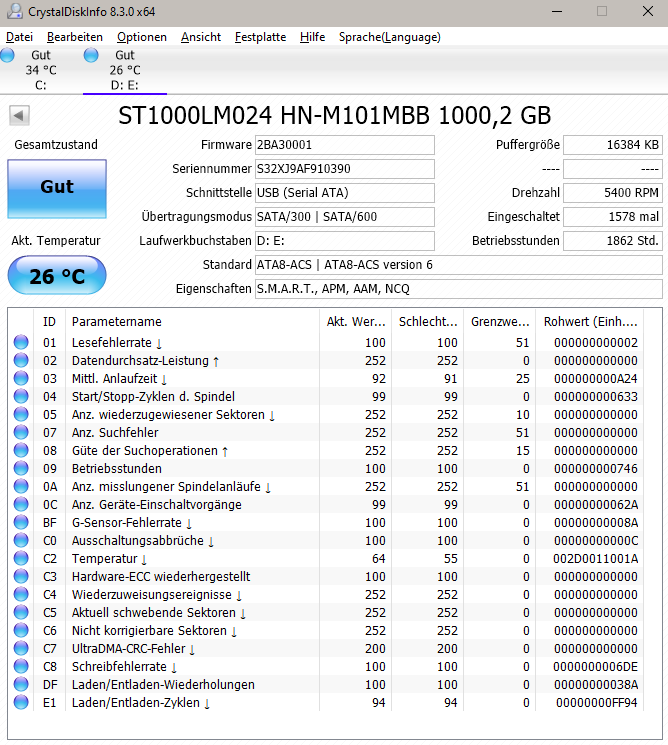Click status icon for UltraDMA-CRC-Fehler row
This screenshot has height=745, width=668.
(x=21, y=648)
